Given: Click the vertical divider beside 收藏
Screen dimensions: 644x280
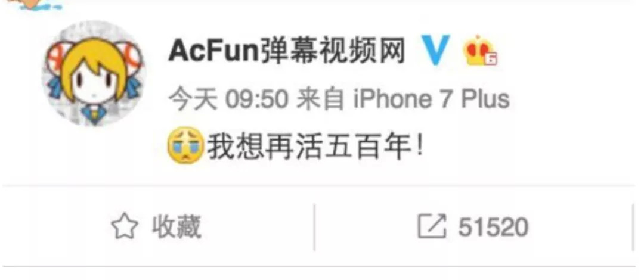Looking at the screenshot, I should coord(315,227).
